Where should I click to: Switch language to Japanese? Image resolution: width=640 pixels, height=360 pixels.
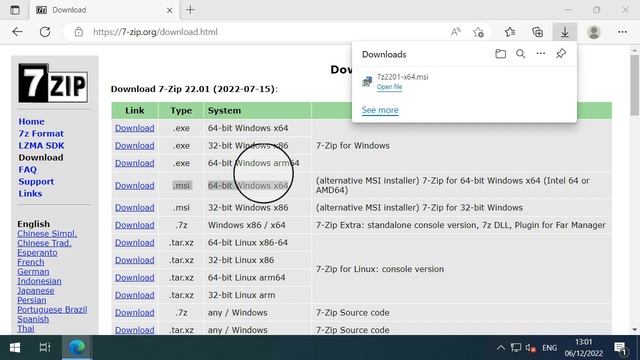point(36,291)
